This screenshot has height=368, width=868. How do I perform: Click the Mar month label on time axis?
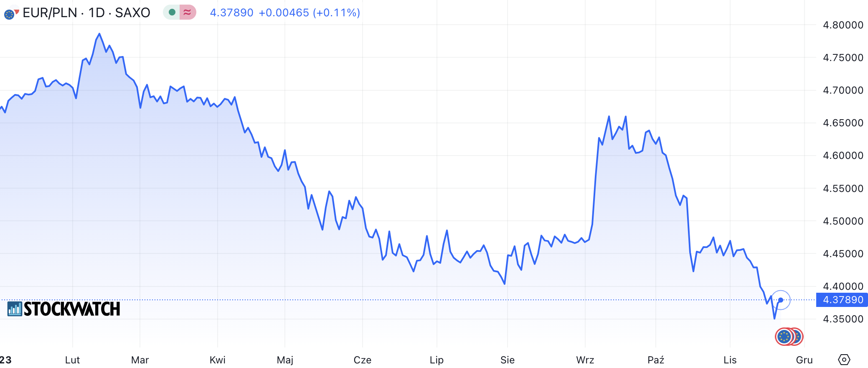click(140, 360)
